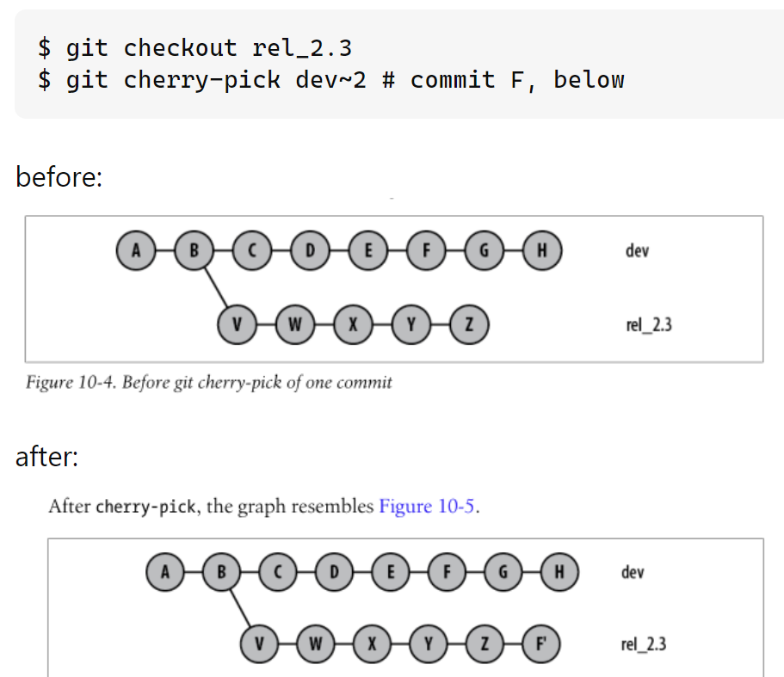The height and width of the screenshot is (677, 784).
Task: Click the rel_2.3 label in before diagram
Action: (x=649, y=325)
